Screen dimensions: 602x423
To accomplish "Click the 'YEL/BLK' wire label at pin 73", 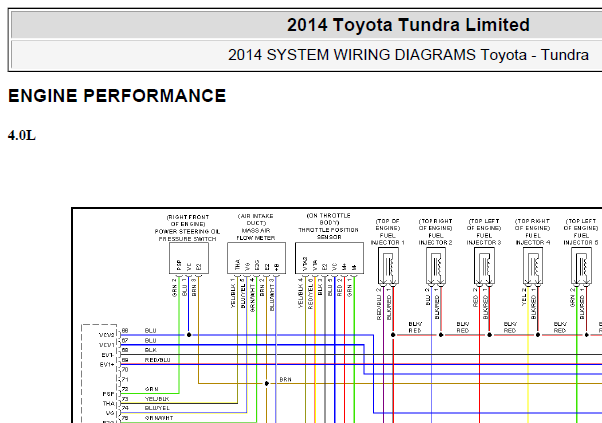I will point(157,399).
